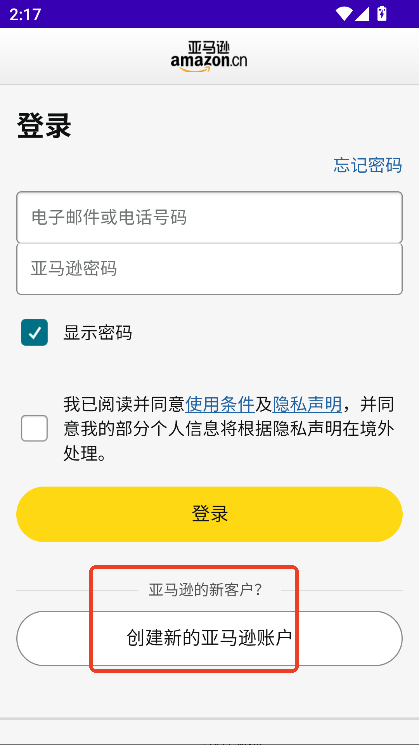Open the 忘记密码 link
Image resolution: width=419 pixels, height=745 pixels.
coord(368,165)
